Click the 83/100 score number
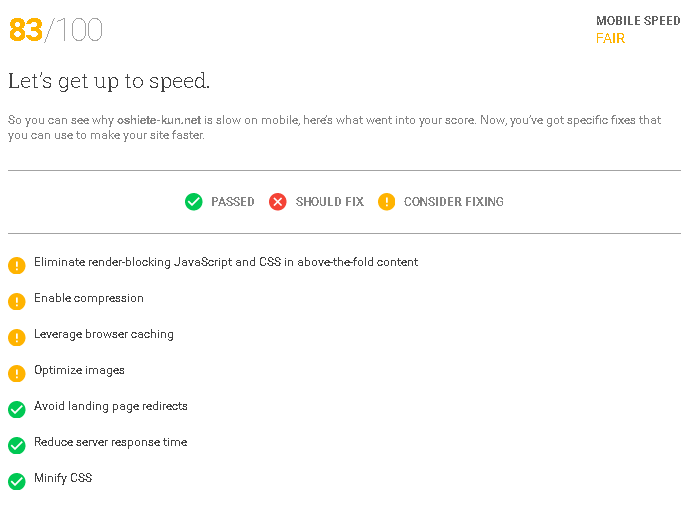This screenshot has width=688, height=508. 56,30
